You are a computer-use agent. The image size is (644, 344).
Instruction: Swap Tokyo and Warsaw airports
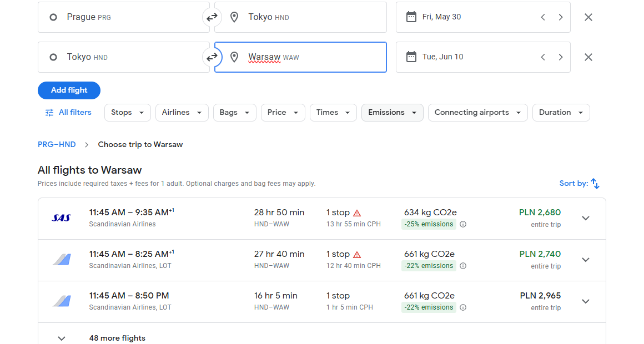coord(212,57)
